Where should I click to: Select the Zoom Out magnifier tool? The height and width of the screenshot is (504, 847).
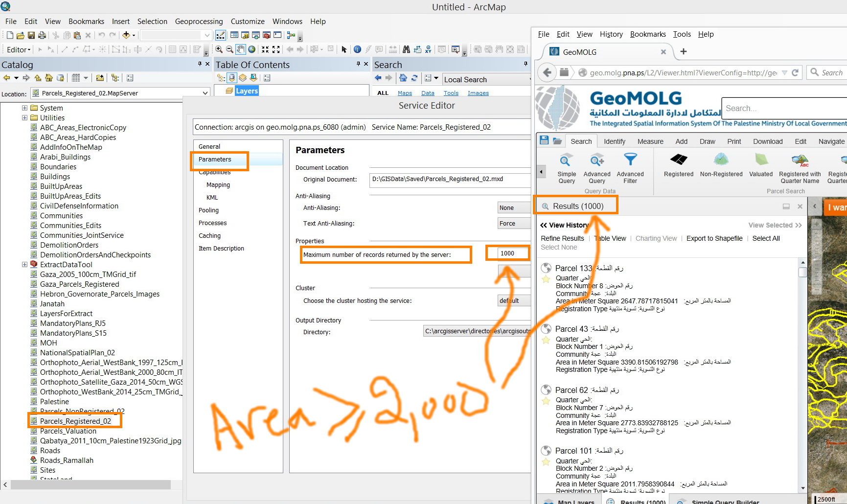(229, 49)
